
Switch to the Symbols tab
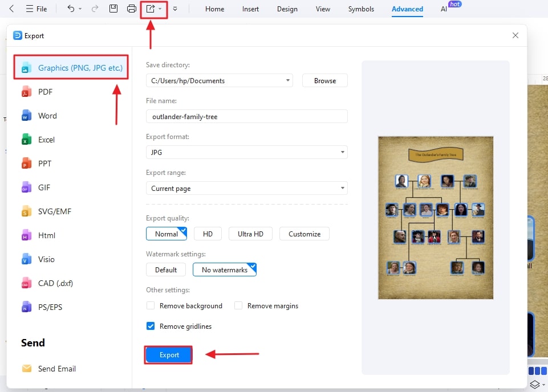coord(360,9)
